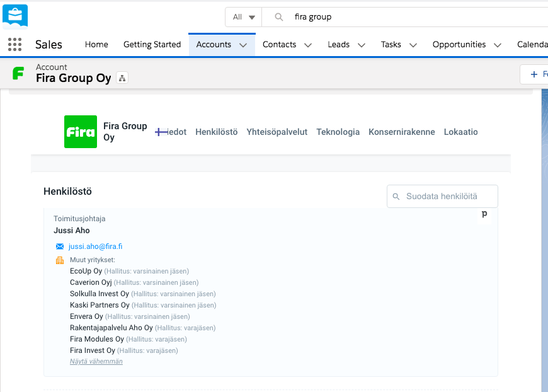Screen dimensions: 548x392
Task: Click the 'p' icon on person card
Action: point(484,215)
